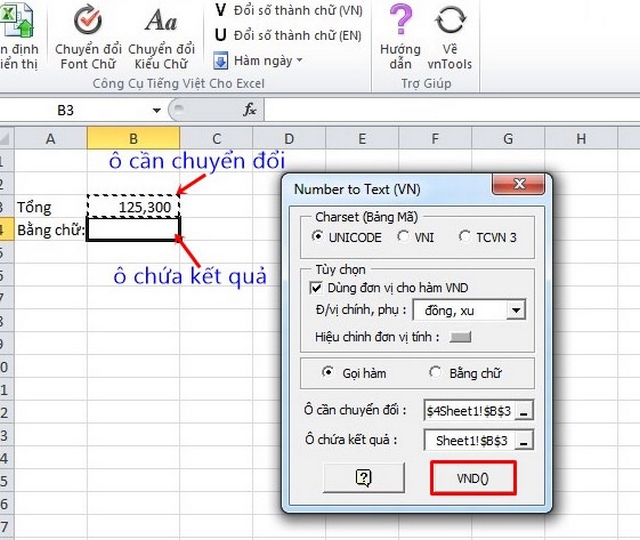The height and width of the screenshot is (540, 640).
Task: Click cell containing 125,300
Action: coord(133,207)
